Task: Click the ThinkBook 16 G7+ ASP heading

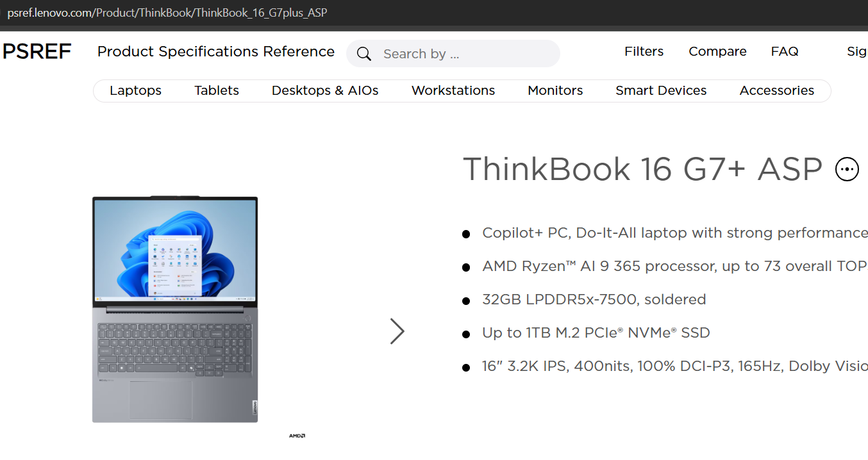Action: click(642, 169)
